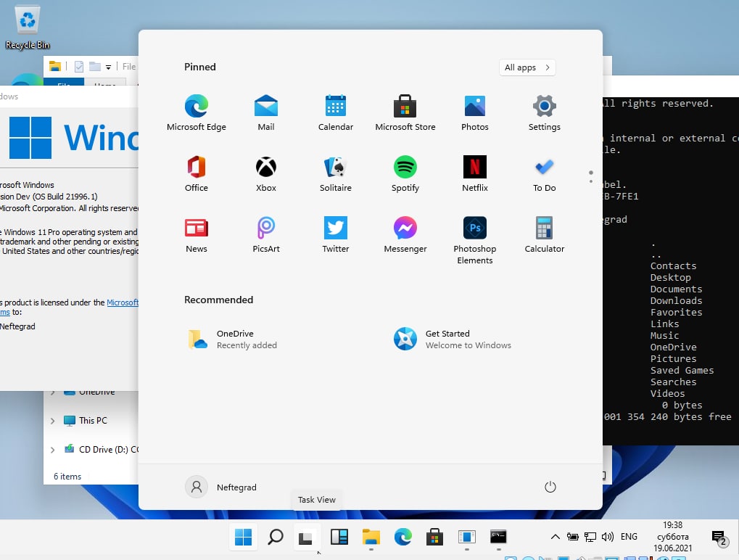Open the Recycle Bin on desktop
Image resolution: width=739 pixels, height=560 pixels.
pos(28,27)
